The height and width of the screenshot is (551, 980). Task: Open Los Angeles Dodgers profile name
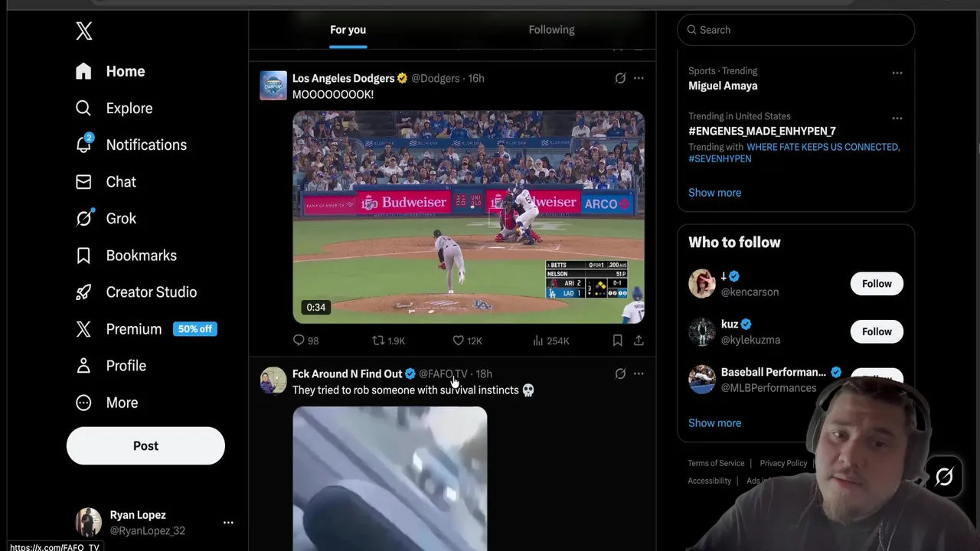(343, 78)
